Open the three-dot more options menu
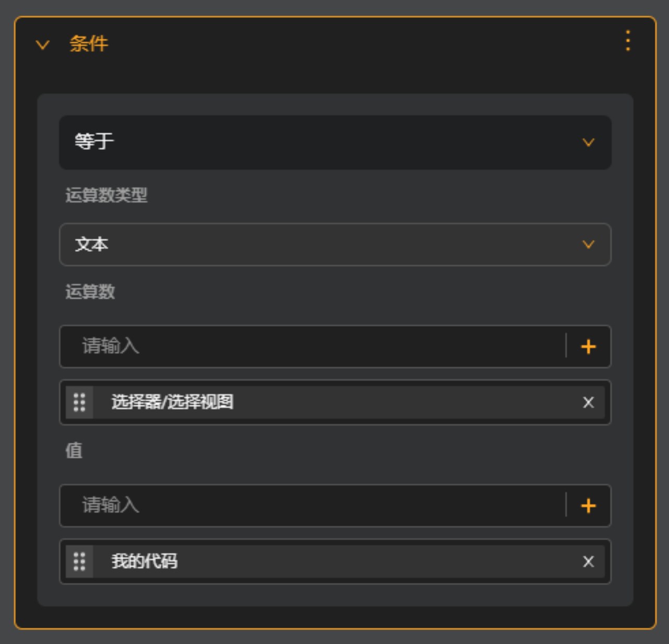 [628, 41]
